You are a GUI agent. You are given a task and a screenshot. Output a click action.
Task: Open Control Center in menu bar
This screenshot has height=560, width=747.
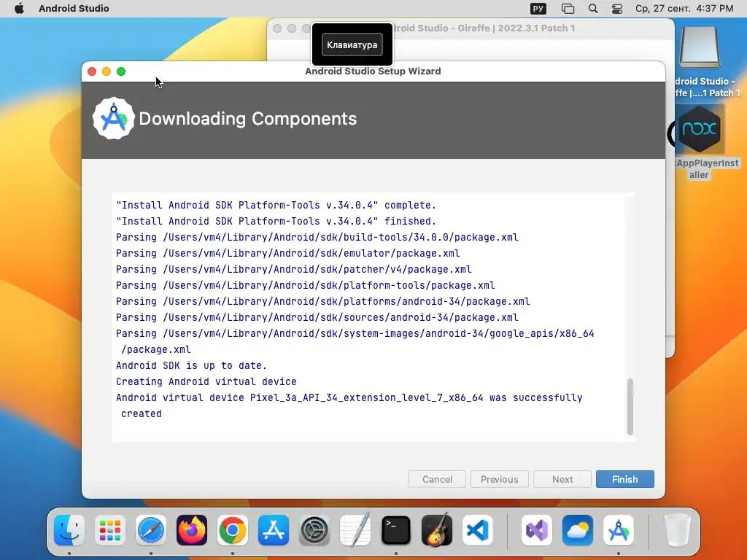[617, 9]
